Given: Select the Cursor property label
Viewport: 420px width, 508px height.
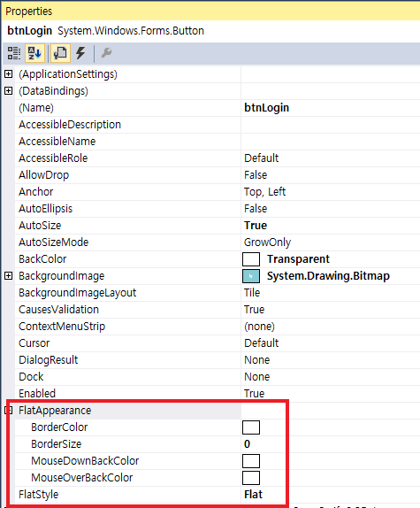Looking at the screenshot, I should pos(34,343).
